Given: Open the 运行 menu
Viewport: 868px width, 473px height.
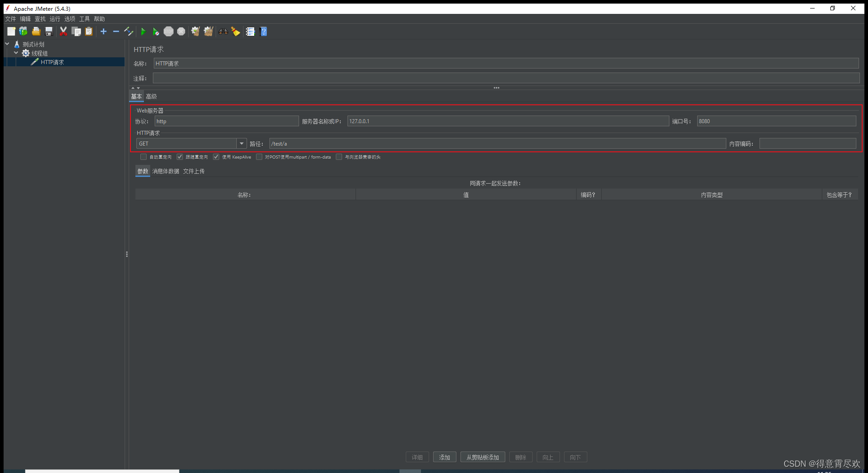Looking at the screenshot, I should click(55, 19).
